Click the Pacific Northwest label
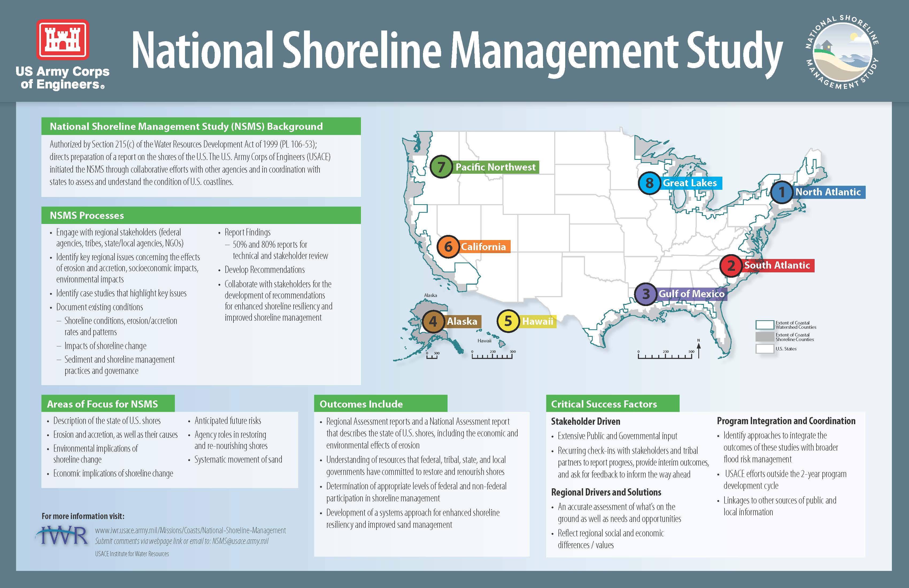909x588 pixels. tap(495, 167)
